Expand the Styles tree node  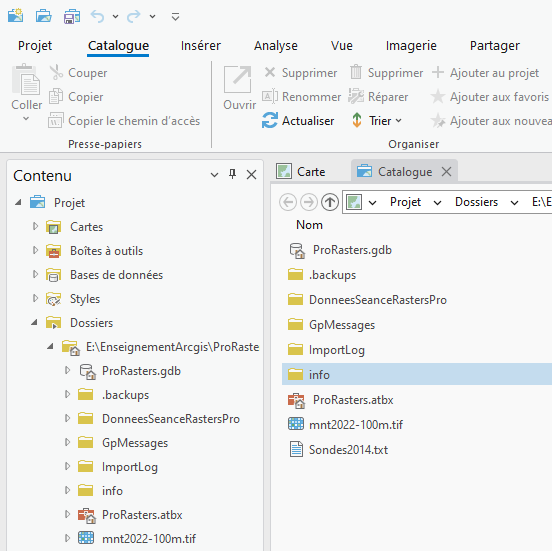pyautogui.click(x=35, y=298)
